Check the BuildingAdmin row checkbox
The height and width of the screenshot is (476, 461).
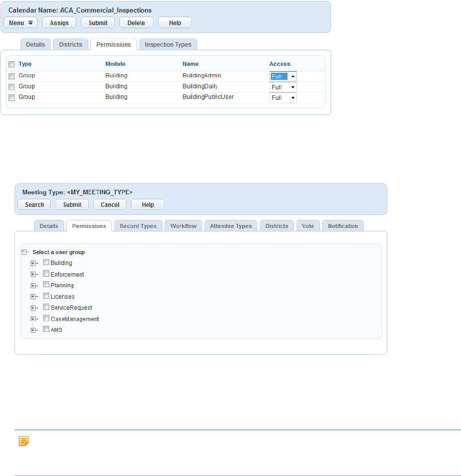[x=12, y=76]
